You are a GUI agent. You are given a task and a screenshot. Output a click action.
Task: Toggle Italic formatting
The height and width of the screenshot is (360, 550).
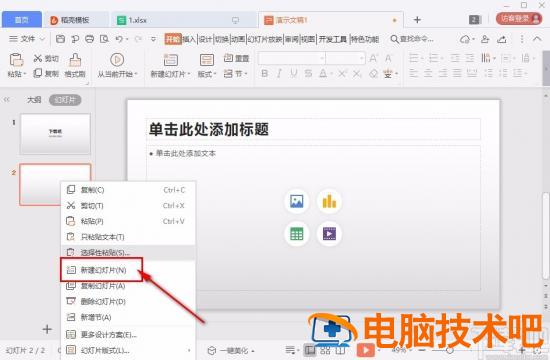[279, 74]
